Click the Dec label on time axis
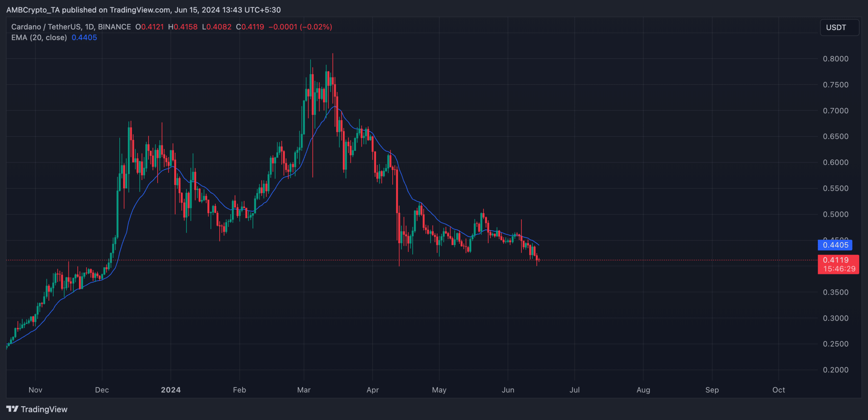Image resolution: width=868 pixels, height=420 pixels. 102,390
